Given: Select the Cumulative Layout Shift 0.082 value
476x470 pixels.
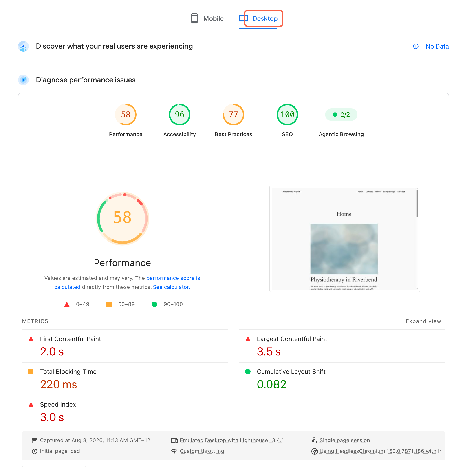Looking at the screenshot, I should [x=271, y=384].
